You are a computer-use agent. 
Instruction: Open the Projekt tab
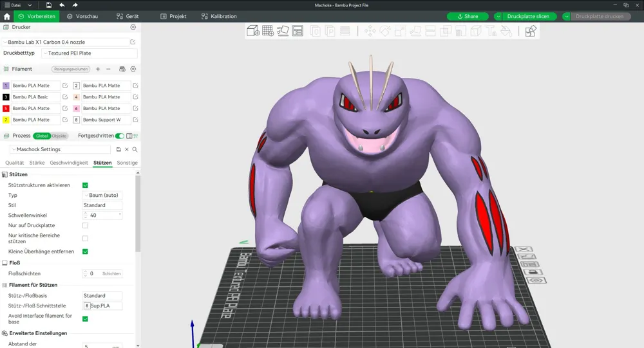tap(173, 17)
